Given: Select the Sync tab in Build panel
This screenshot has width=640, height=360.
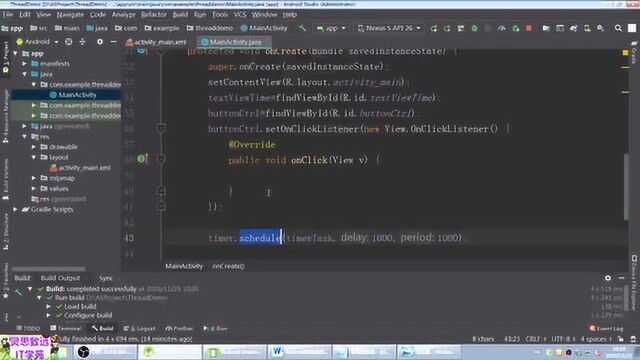Looking at the screenshot, I should (105, 278).
